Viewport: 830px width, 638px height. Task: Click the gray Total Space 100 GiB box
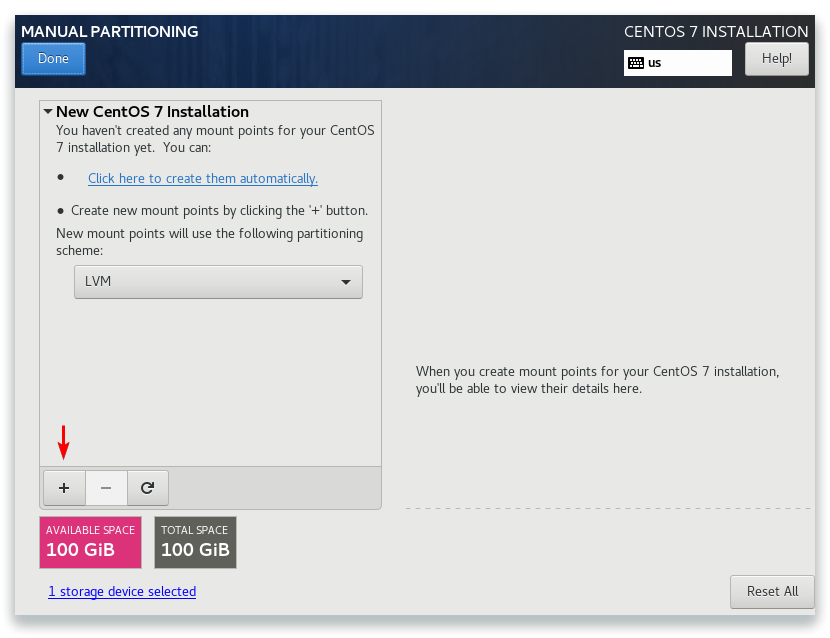tap(195, 542)
